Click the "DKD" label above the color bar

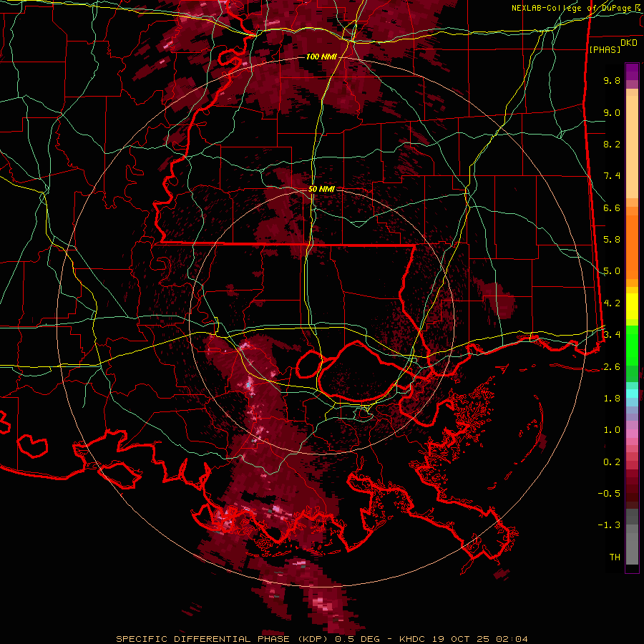click(629, 43)
